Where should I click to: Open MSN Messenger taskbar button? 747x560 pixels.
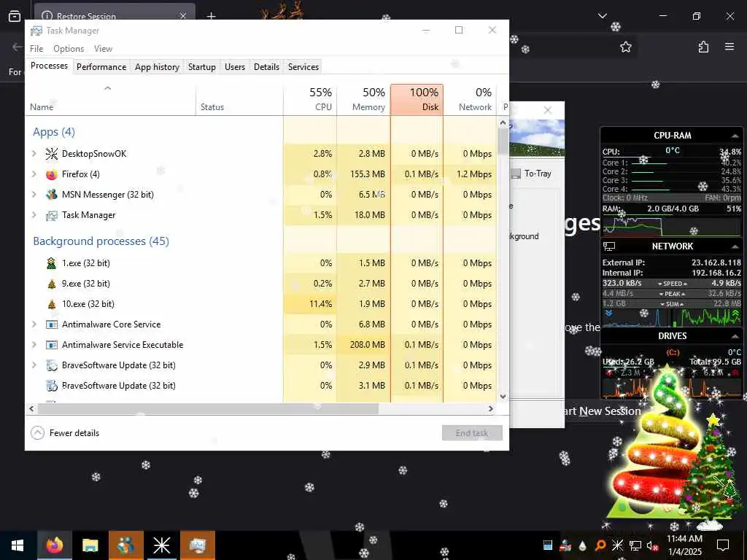[x=125, y=545]
